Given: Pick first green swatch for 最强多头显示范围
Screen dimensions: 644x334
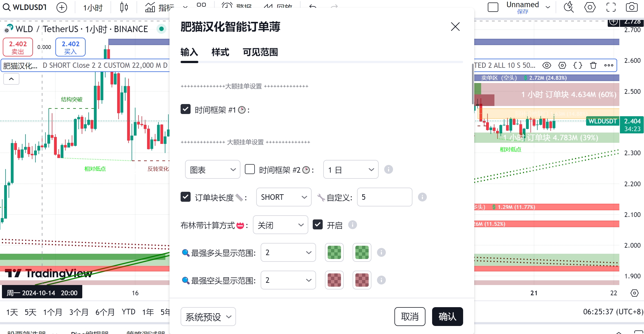Looking at the screenshot, I should coord(334,252).
